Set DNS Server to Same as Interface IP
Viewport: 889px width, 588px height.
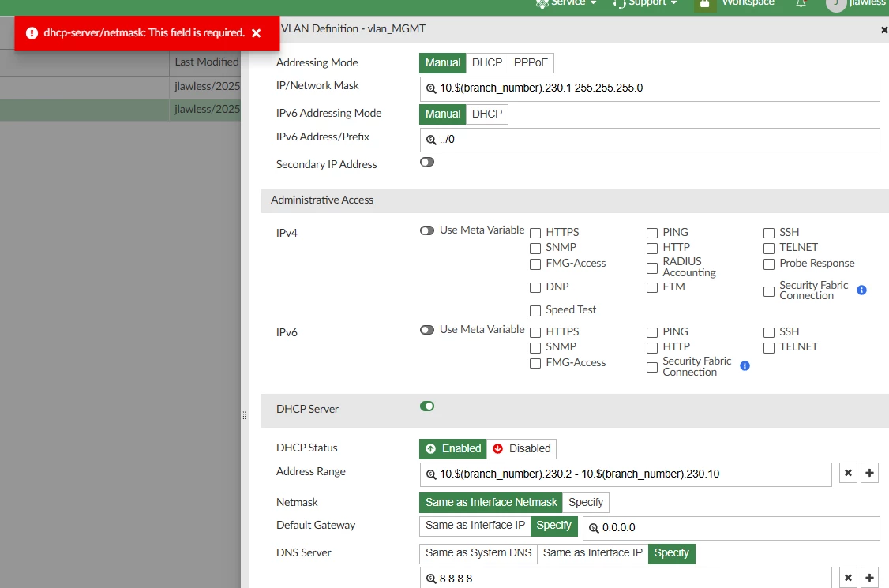pyautogui.click(x=592, y=553)
